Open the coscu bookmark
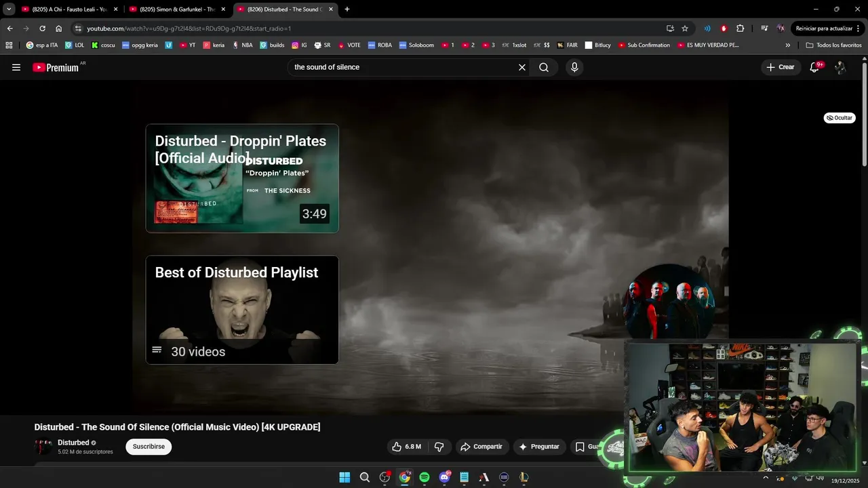This screenshot has width=868, height=488. (103, 45)
